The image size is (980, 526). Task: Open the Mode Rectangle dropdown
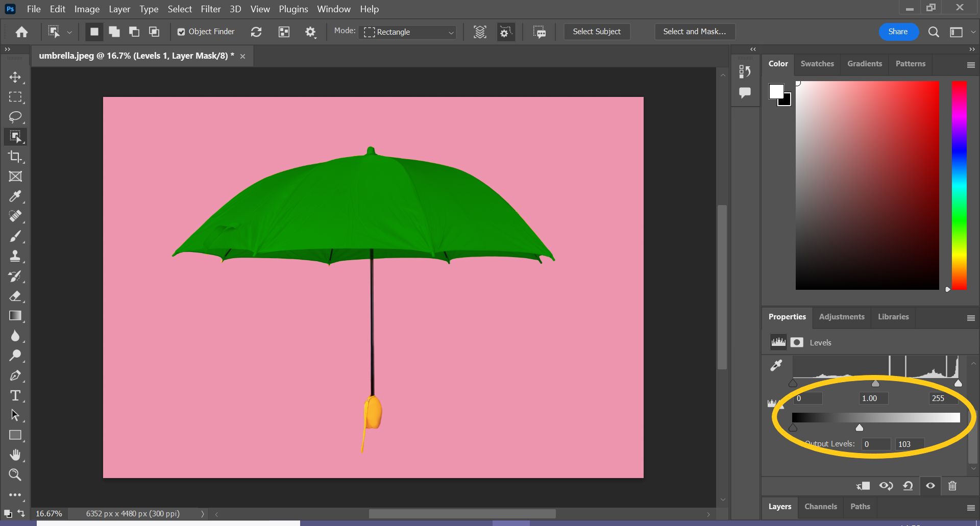(x=408, y=32)
